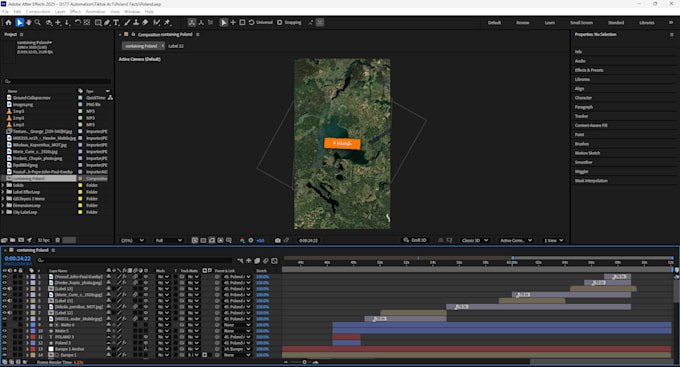Viewport: 680px width, 367px height.
Task: Expand layer 11 POLAND 3 properties
Action: click(x=27, y=337)
